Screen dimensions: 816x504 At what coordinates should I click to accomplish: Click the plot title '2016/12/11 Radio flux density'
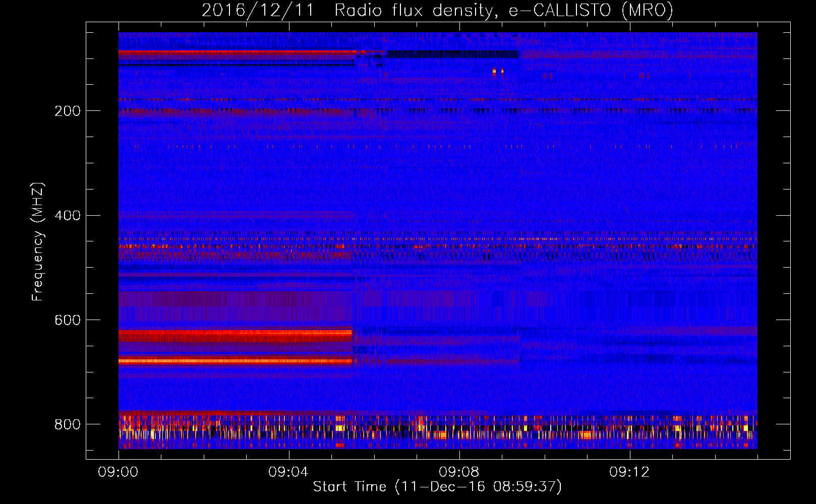pyautogui.click(x=438, y=10)
